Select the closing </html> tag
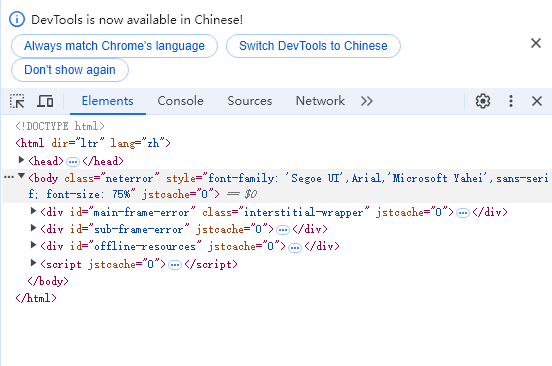Screen dimensions: 552x366 pyautogui.click(x=36, y=298)
